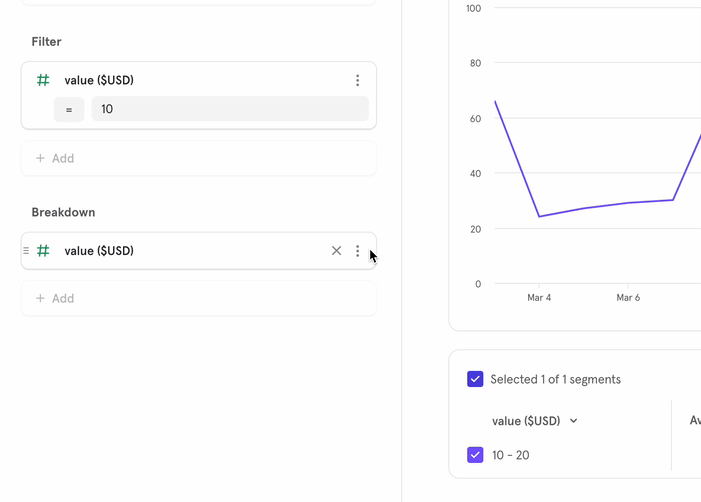This screenshot has height=502, width=701.
Task: Open the breakdown's three-dot options menu
Action: click(x=357, y=251)
